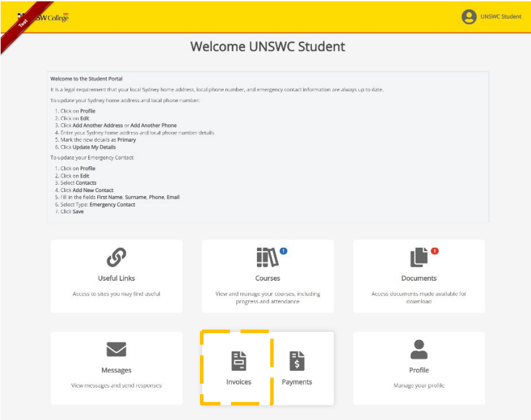531x420 pixels.
Task: Open the Profile person icon
Action: click(418, 349)
